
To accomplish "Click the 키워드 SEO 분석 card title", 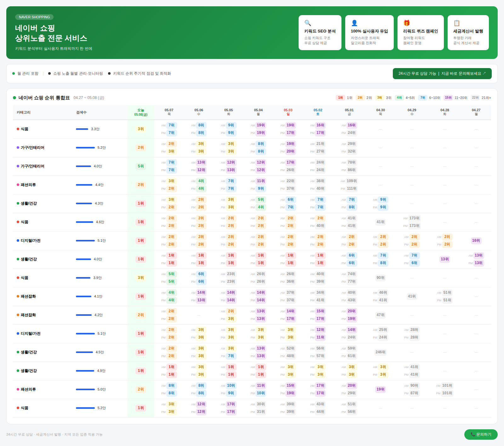I will pyautogui.click(x=320, y=31).
